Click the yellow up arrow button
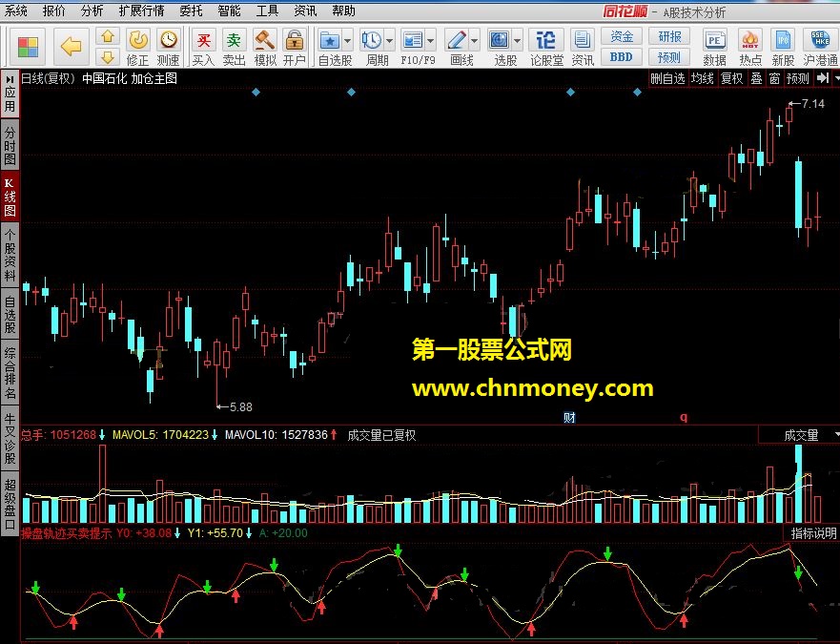Viewport: 840px width, 644px height. pyautogui.click(x=108, y=36)
